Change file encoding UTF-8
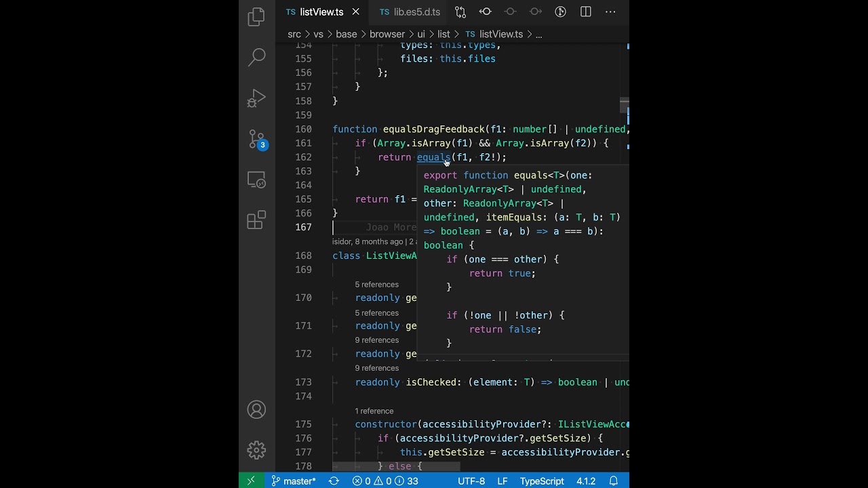This screenshot has height=488, width=868. [471, 481]
